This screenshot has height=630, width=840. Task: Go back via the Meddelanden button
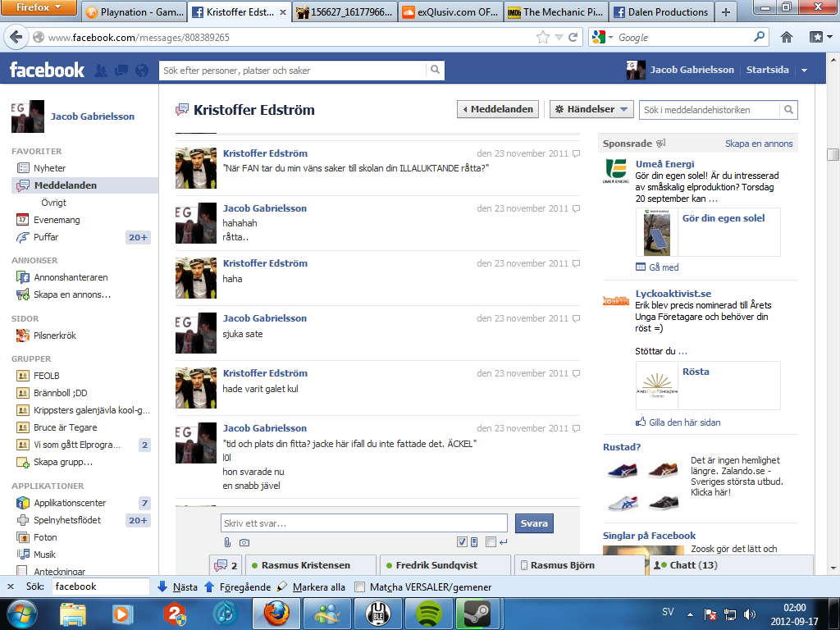coord(498,109)
